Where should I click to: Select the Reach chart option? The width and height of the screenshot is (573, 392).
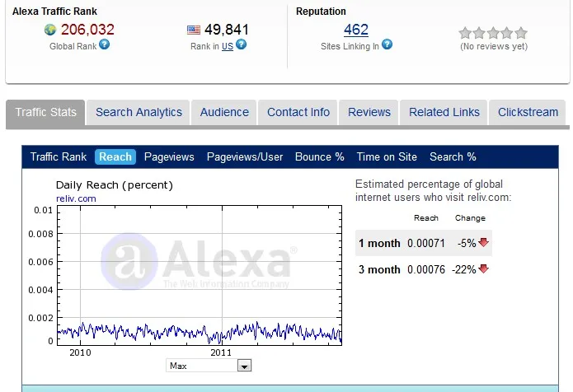tap(115, 157)
